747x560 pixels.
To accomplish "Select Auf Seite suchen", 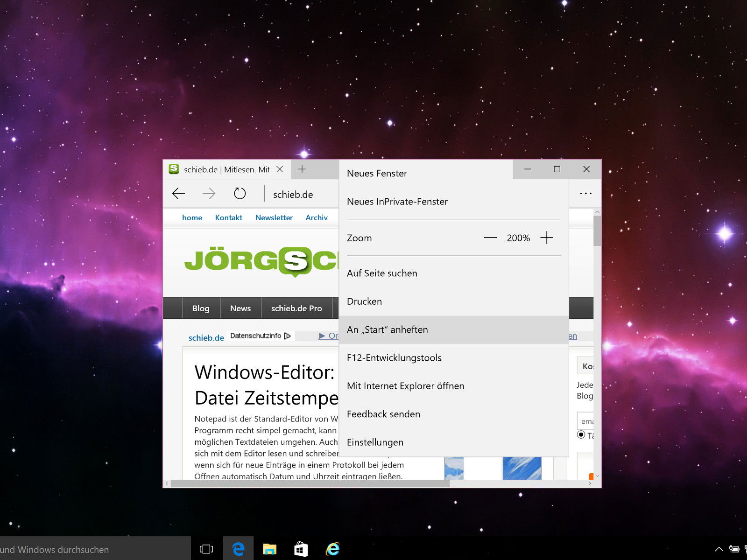I will (454, 273).
